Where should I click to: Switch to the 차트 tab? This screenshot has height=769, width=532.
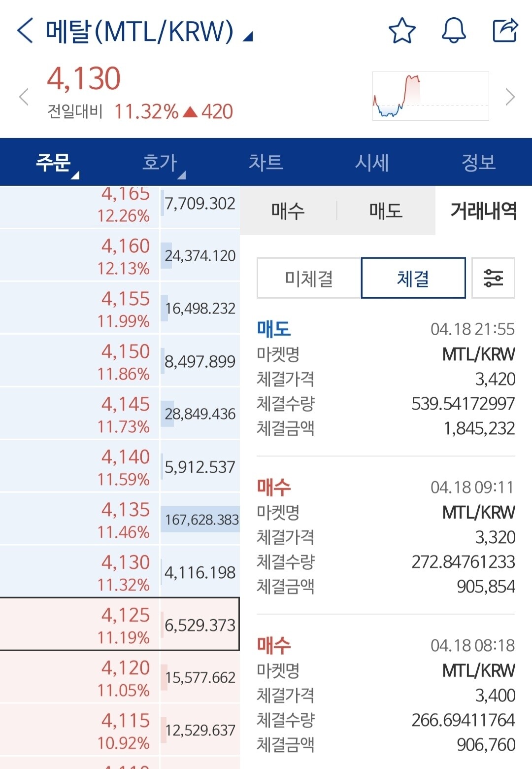click(x=266, y=163)
